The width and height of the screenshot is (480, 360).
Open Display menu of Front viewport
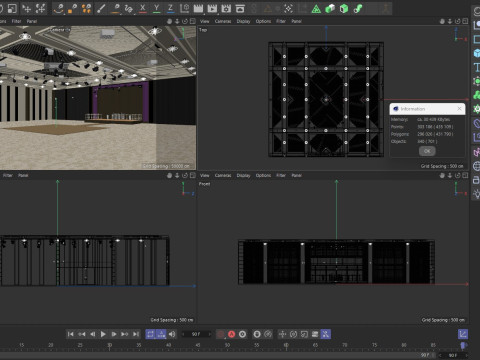pyautogui.click(x=243, y=175)
